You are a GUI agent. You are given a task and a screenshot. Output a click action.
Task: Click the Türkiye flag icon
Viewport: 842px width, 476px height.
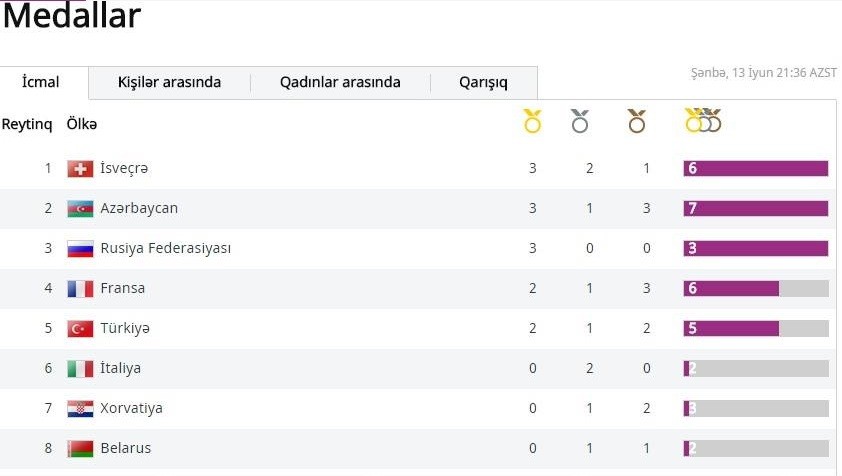(x=80, y=328)
